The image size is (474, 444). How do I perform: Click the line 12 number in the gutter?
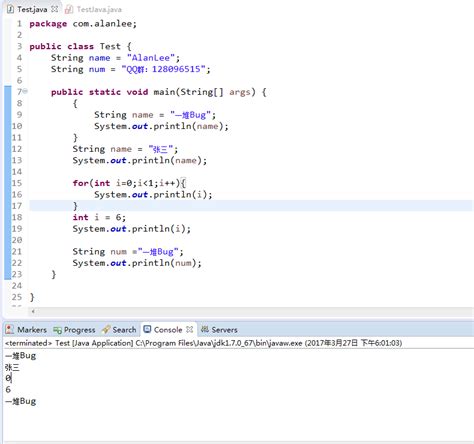pyautogui.click(x=17, y=149)
